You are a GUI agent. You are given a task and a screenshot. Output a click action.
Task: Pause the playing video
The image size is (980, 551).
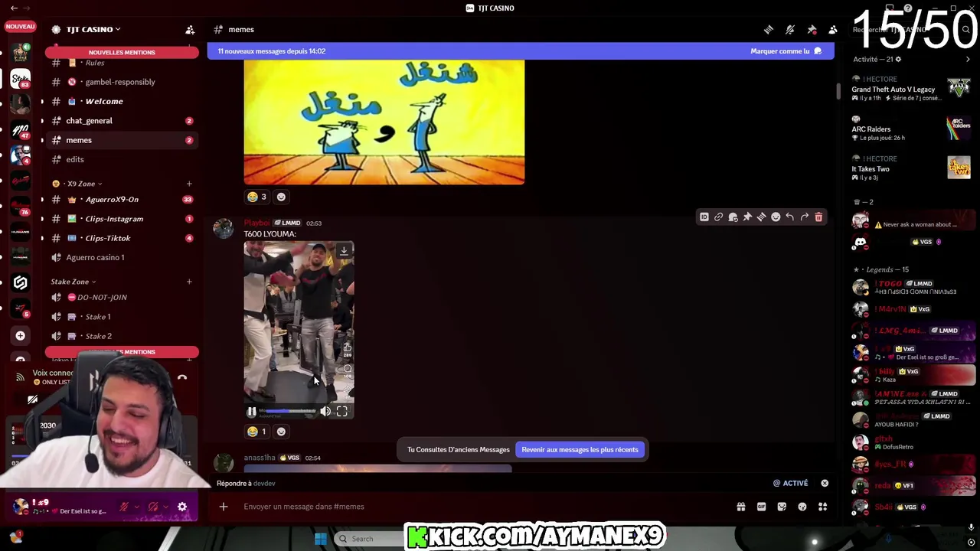click(251, 412)
